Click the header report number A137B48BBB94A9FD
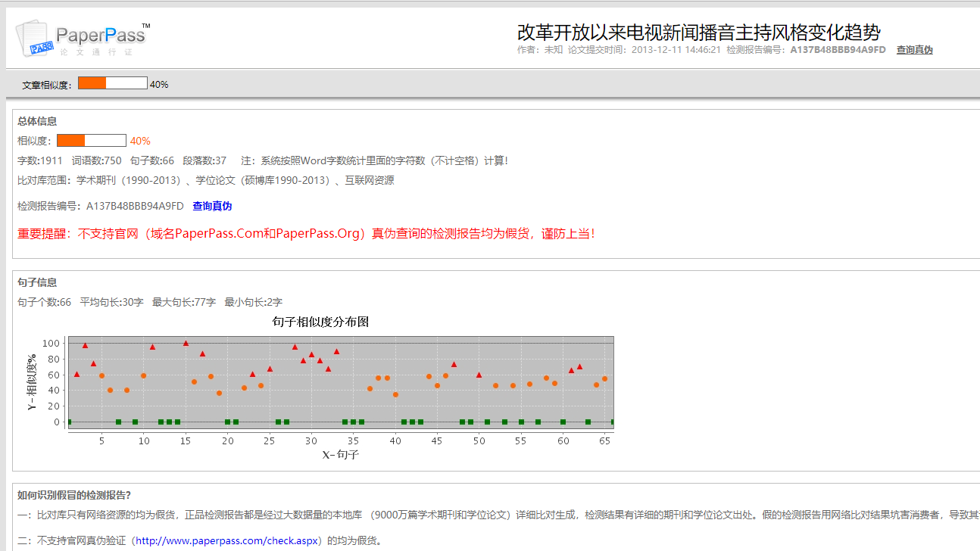 tap(838, 50)
